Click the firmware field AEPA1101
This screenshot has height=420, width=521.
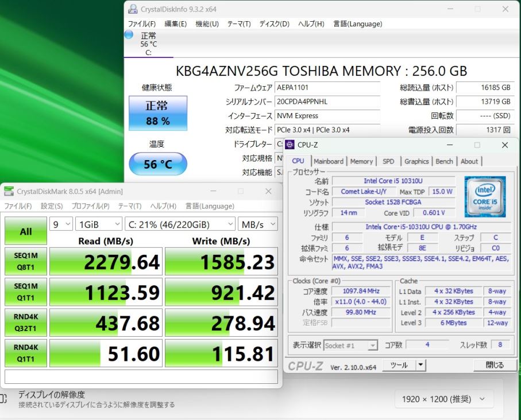327,88
